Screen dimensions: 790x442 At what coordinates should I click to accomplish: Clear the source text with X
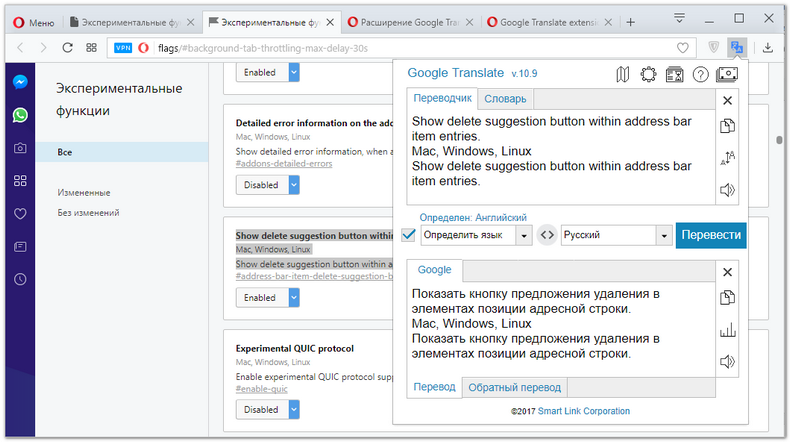pos(728,100)
